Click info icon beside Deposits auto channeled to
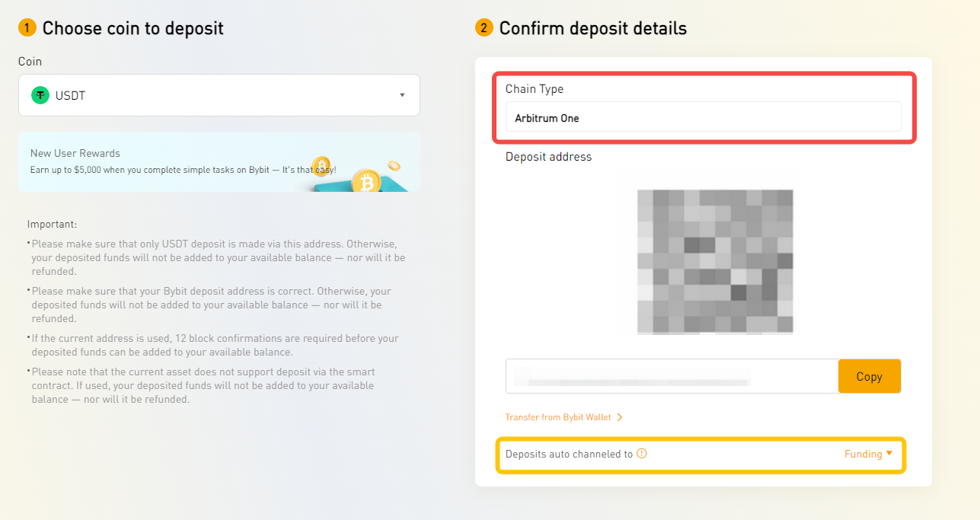Image resolution: width=980 pixels, height=520 pixels. [642, 454]
